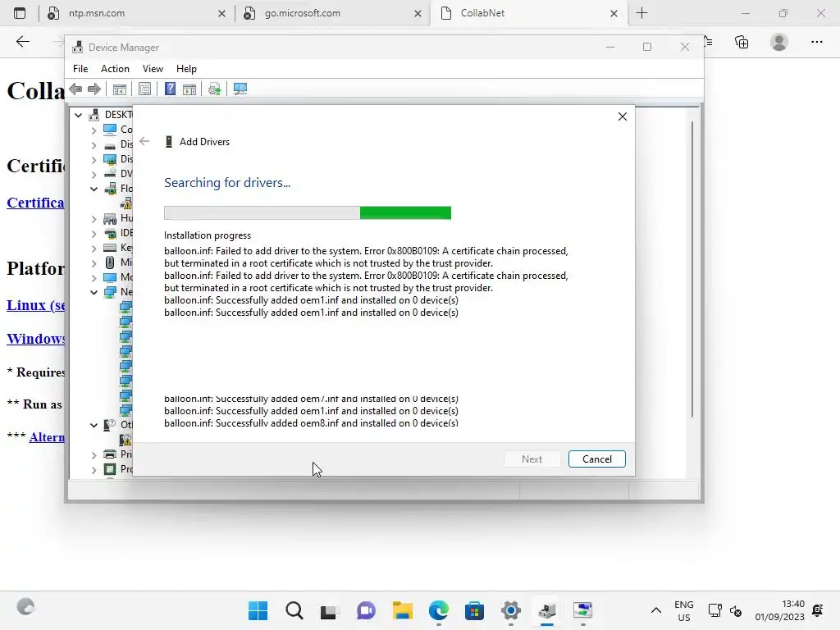Open the Edge Collections icon

pyautogui.click(x=742, y=42)
